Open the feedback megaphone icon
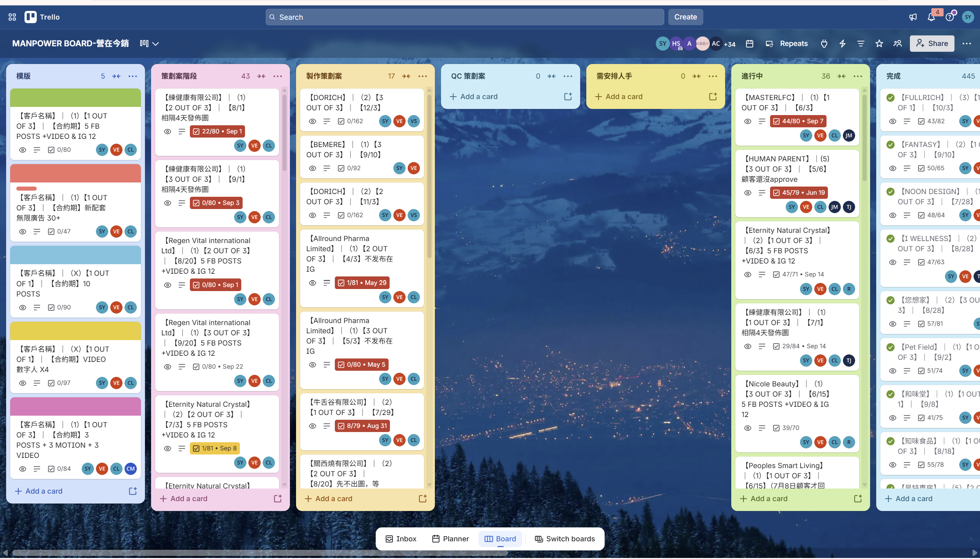980x559 pixels. tap(913, 17)
